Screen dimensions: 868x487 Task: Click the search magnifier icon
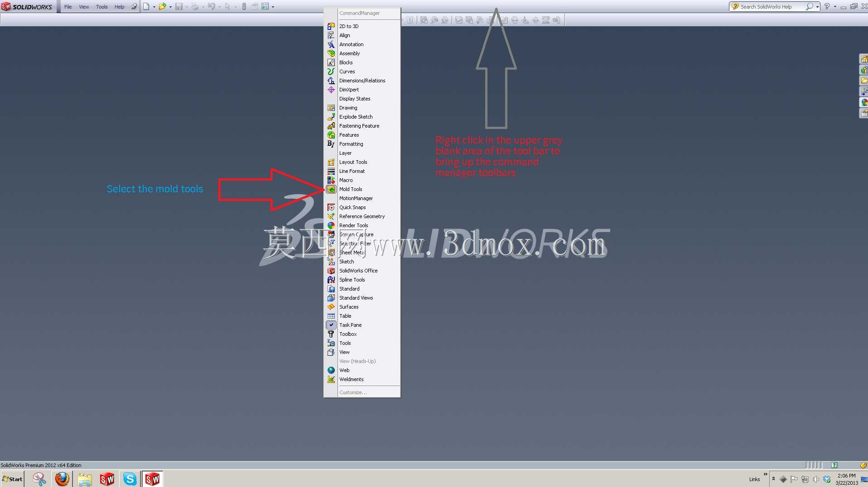coord(809,7)
